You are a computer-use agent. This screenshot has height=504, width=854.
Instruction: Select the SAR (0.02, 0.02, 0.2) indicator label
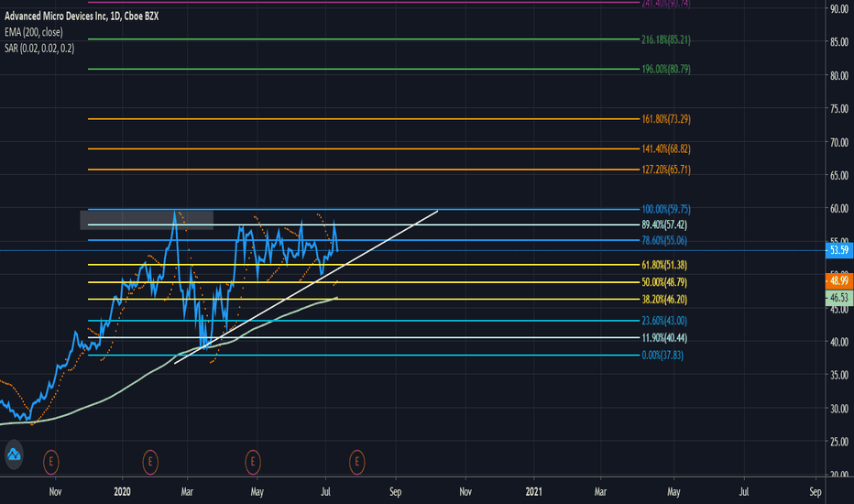coord(39,49)
